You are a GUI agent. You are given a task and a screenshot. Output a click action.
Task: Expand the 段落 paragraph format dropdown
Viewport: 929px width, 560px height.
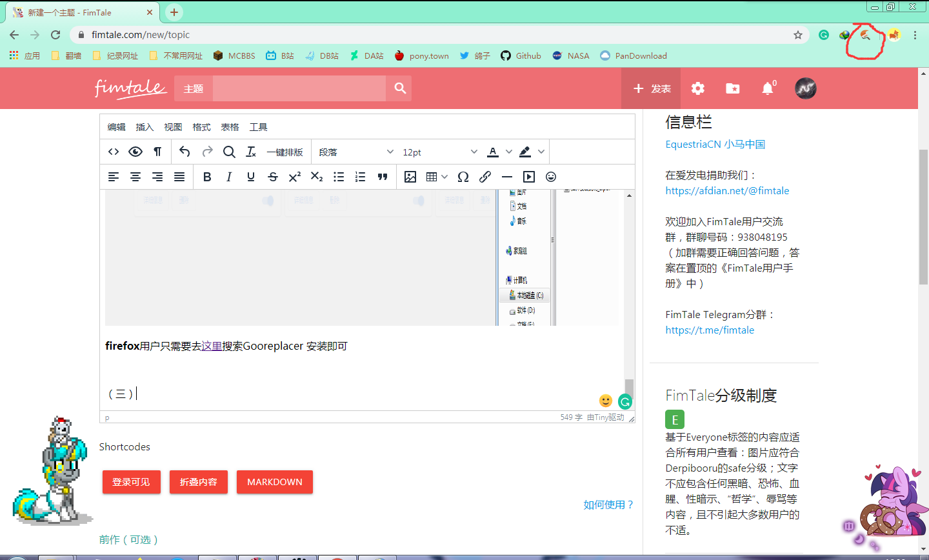tap(355, 152)
